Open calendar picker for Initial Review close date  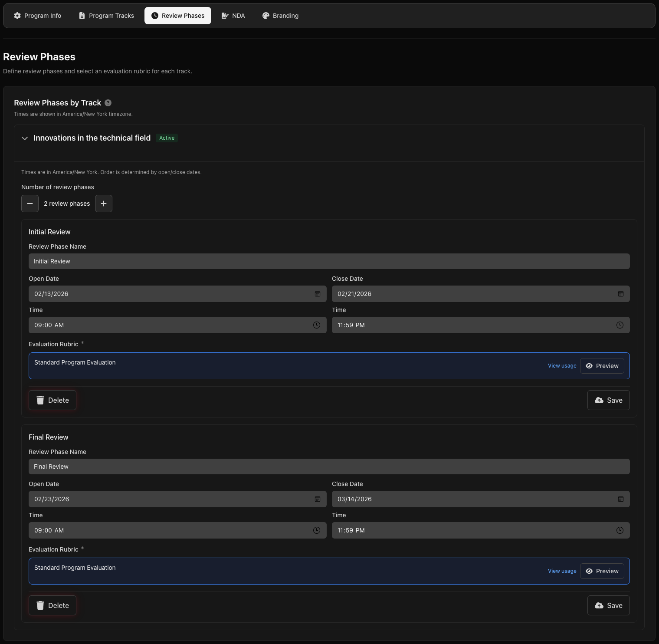coord(620,294)
